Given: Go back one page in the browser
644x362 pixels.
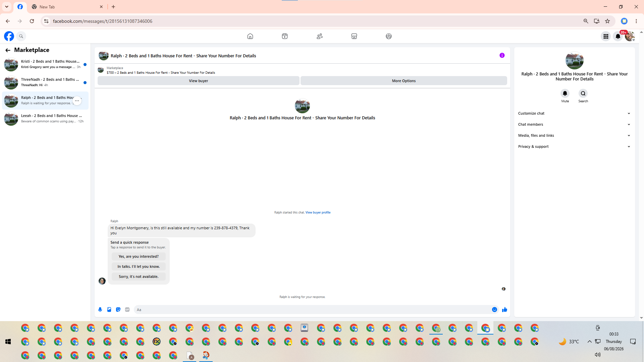Looking at the screenshot, I should click(8, 21).
